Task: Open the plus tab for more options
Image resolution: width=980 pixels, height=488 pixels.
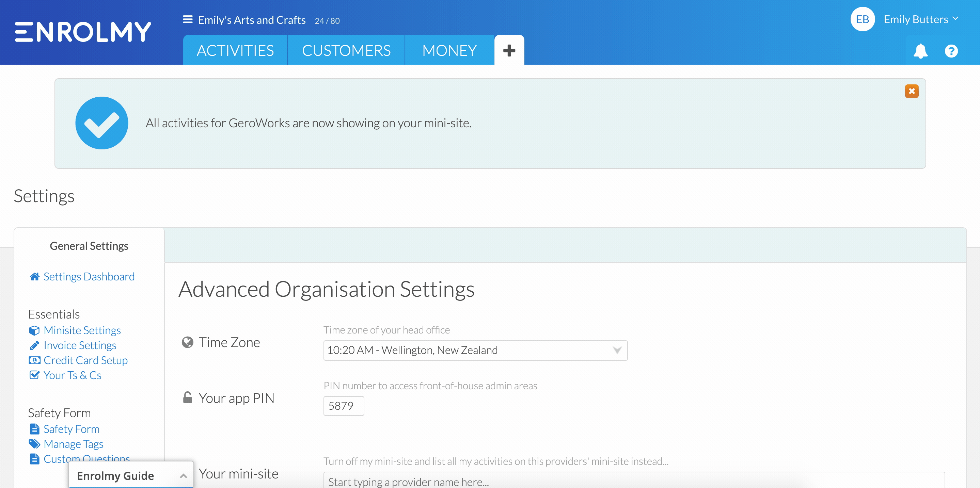Action: (509, 50)
